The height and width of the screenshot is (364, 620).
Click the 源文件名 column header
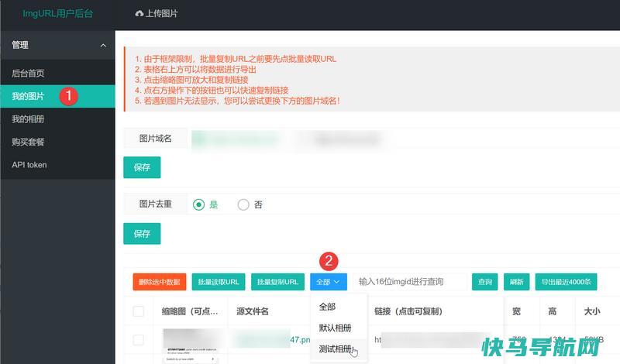[x=253, y=311]
